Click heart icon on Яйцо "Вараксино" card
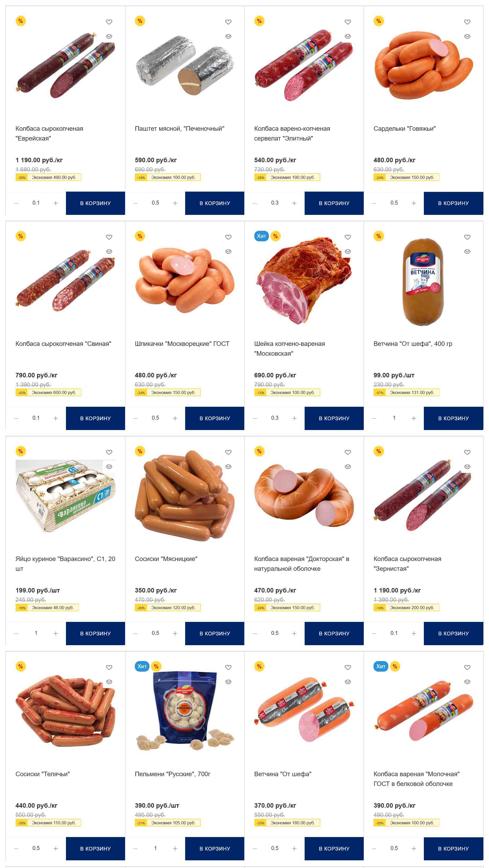489x868 pixels. pos(109,452)
